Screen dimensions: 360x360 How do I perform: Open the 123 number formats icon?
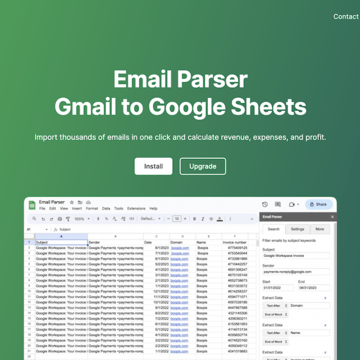coord(131,219)
